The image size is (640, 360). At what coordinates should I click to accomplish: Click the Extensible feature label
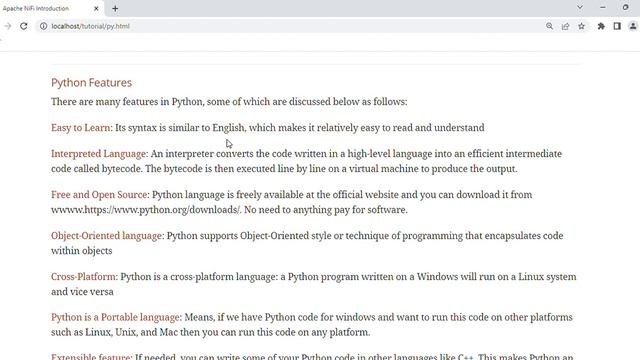tap(91, 356)
